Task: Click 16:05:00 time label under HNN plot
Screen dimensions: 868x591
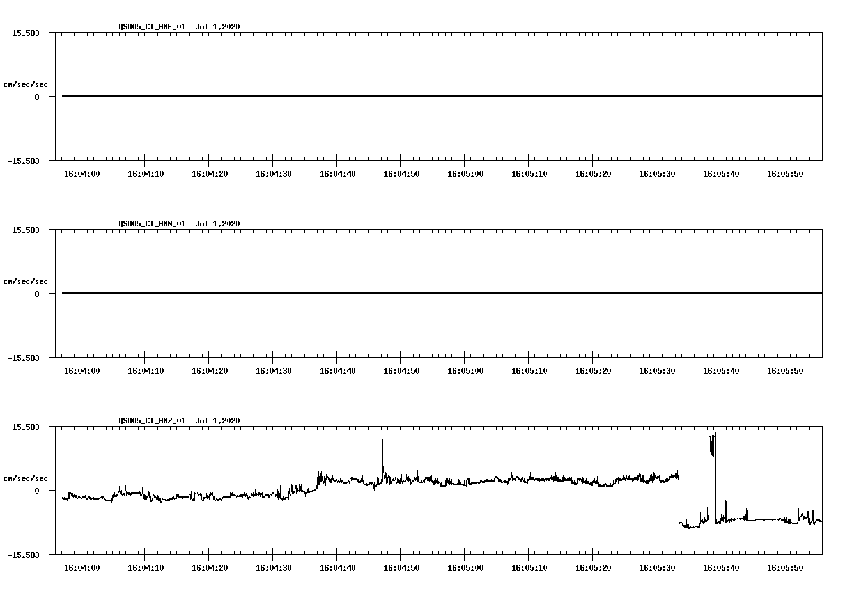Action: [x=465, y=371]
